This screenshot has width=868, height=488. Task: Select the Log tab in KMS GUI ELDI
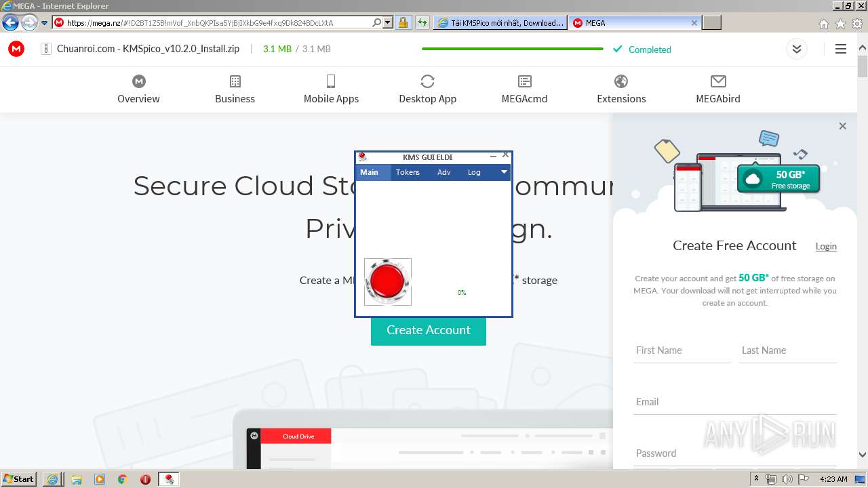(x=474, y=172)
